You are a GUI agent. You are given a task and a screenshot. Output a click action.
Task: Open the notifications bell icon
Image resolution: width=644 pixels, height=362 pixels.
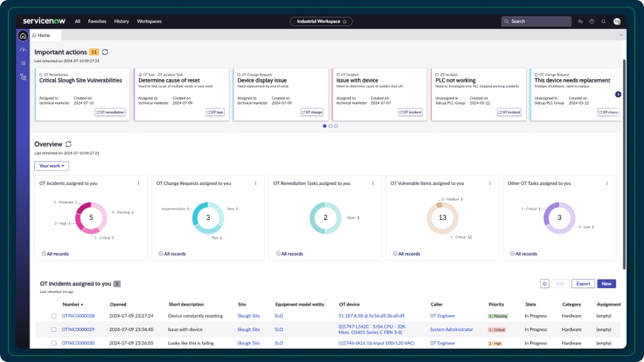click(x=603, y=21)
